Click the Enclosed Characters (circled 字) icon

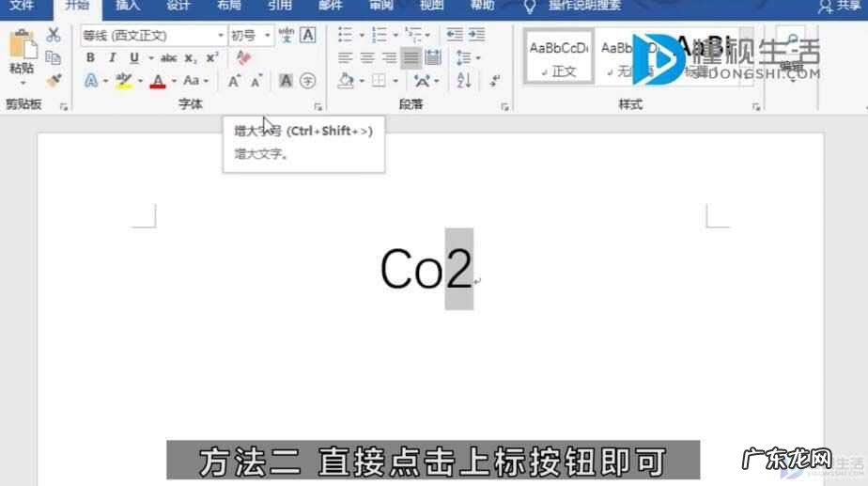click(x=308, y=81)
